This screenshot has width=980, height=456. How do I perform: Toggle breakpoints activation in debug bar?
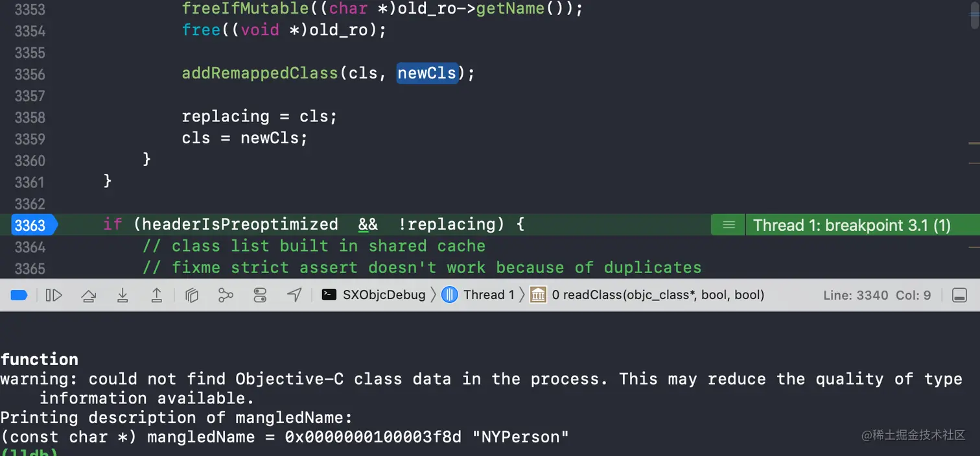pos(19,295)
